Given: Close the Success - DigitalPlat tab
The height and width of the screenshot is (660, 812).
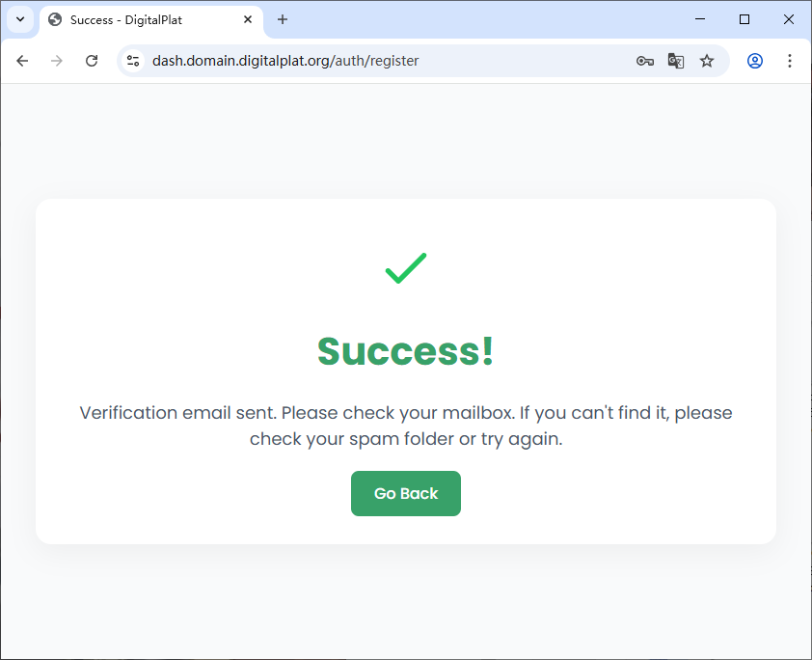Looking at the screenshot, I should (x=248, y=19).
